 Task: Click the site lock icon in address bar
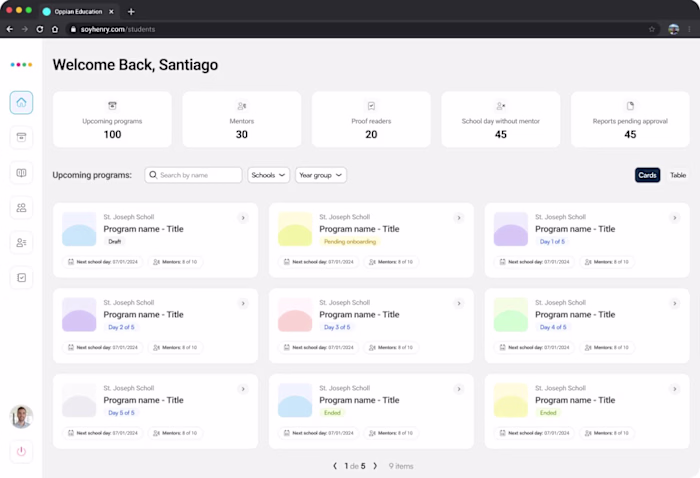coord(73,29)
